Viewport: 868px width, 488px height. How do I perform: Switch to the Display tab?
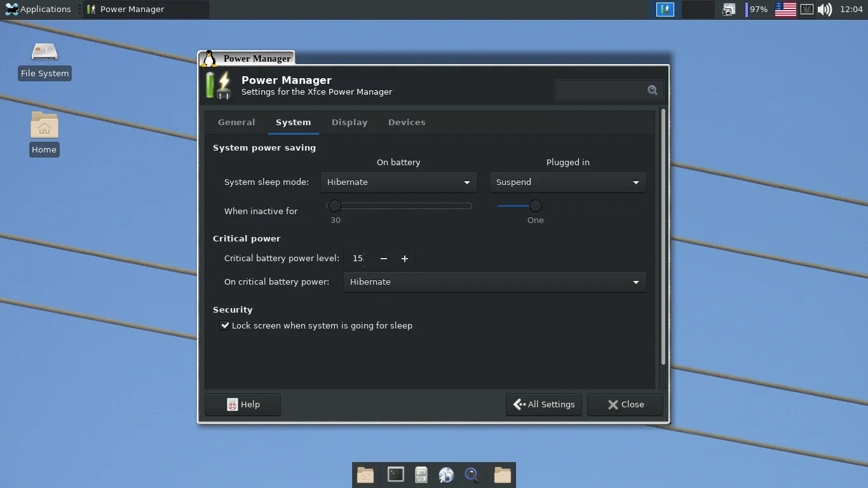pyautogui.click(x=349, y=123)
